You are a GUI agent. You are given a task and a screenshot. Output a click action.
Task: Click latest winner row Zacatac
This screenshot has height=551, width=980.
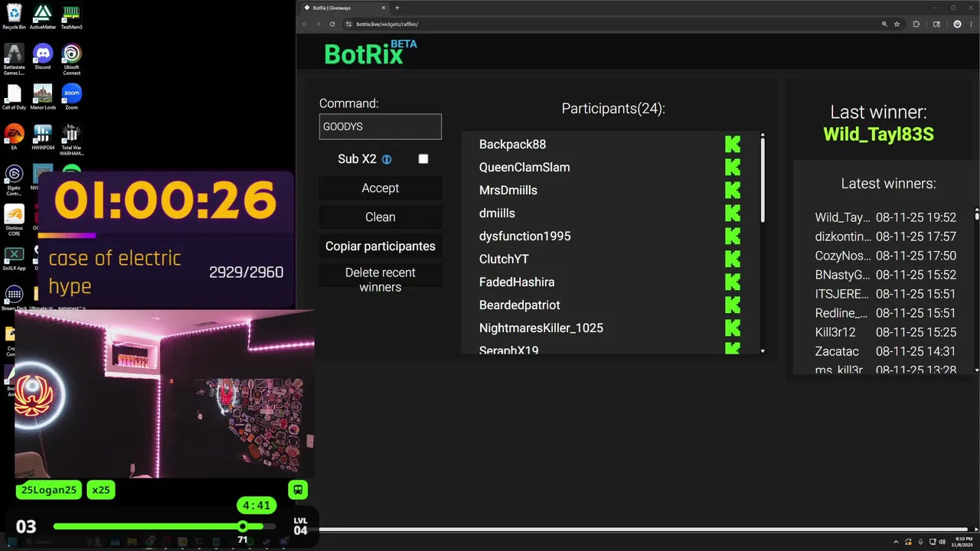pos(886,351)
